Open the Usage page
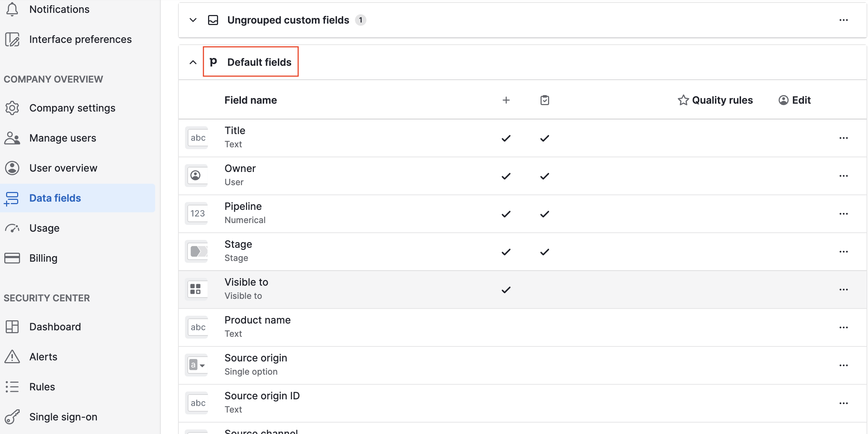Image resolution: width=868 pixels, height=434 pixels. pos(44,228)
